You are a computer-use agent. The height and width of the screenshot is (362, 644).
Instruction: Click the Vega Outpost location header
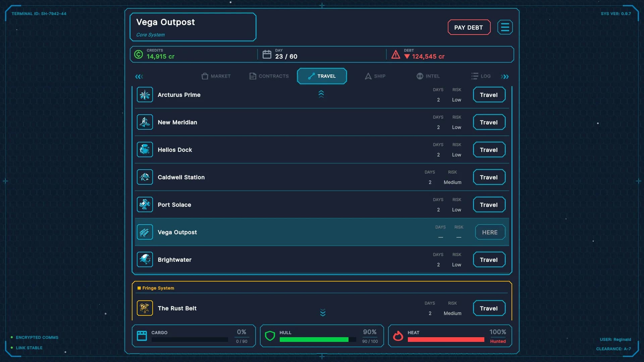193,27
